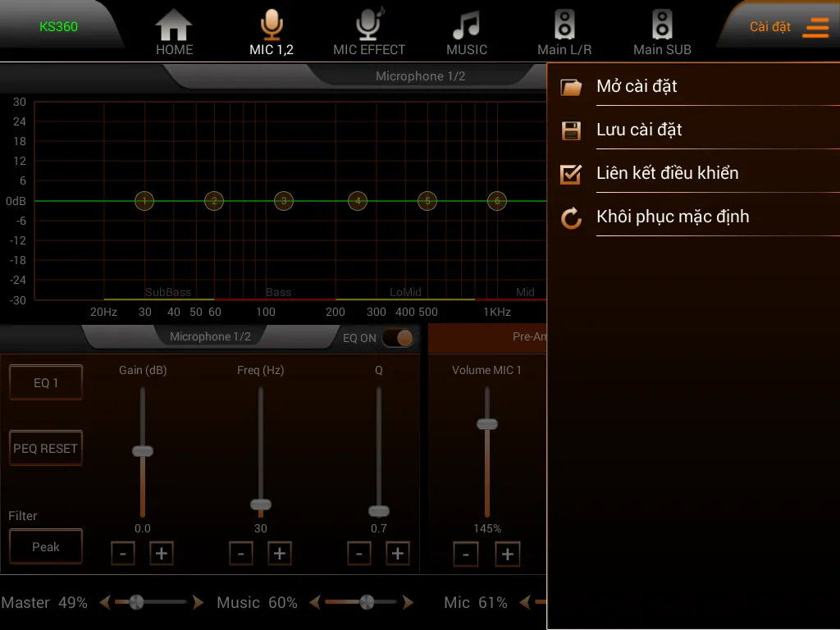Click the folder icon for Mở cài đặt
Screen dimensions: 840x630
tap(571, 87)
